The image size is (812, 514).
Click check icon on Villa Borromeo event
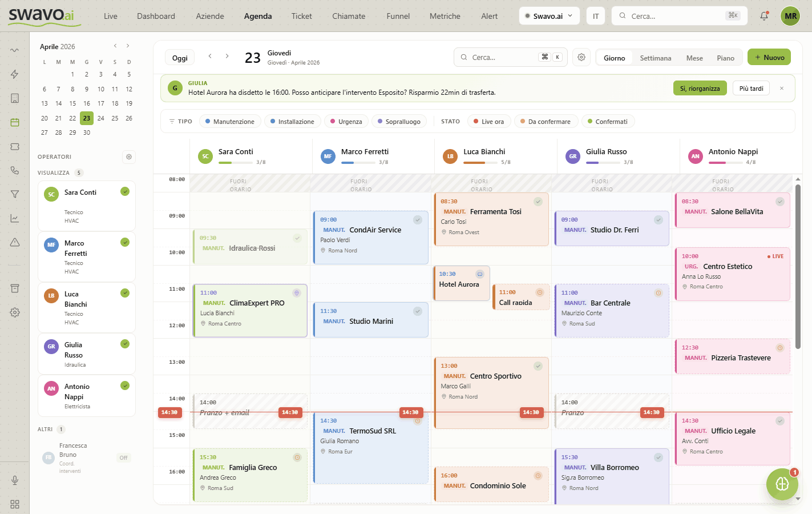click(x=659, y=457)
